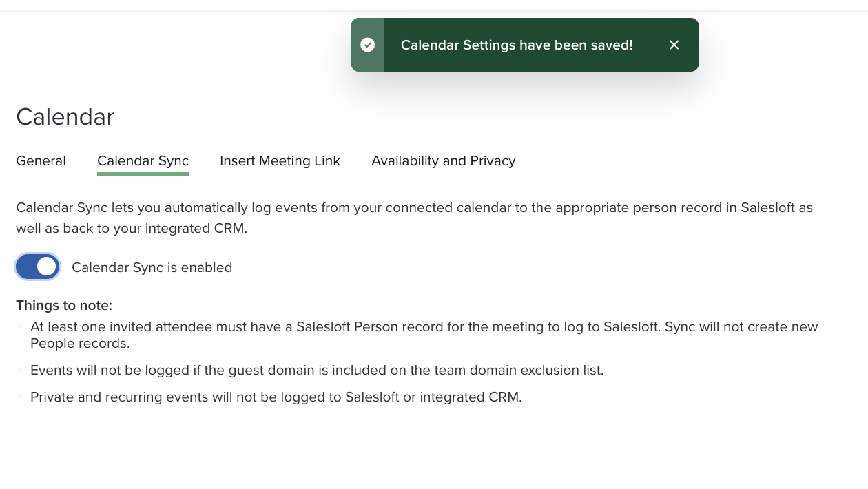Click the bullet about team domain exclusion list
868x489 pixels.
point(317,370)
